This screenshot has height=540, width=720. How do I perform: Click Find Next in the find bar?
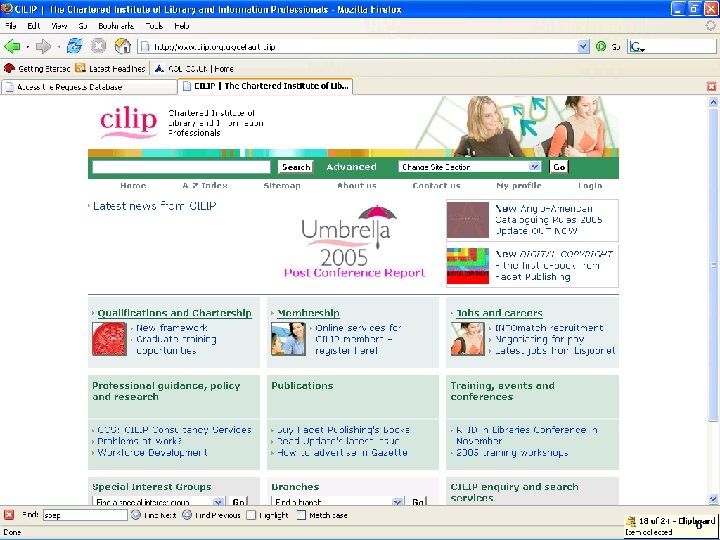153,515
